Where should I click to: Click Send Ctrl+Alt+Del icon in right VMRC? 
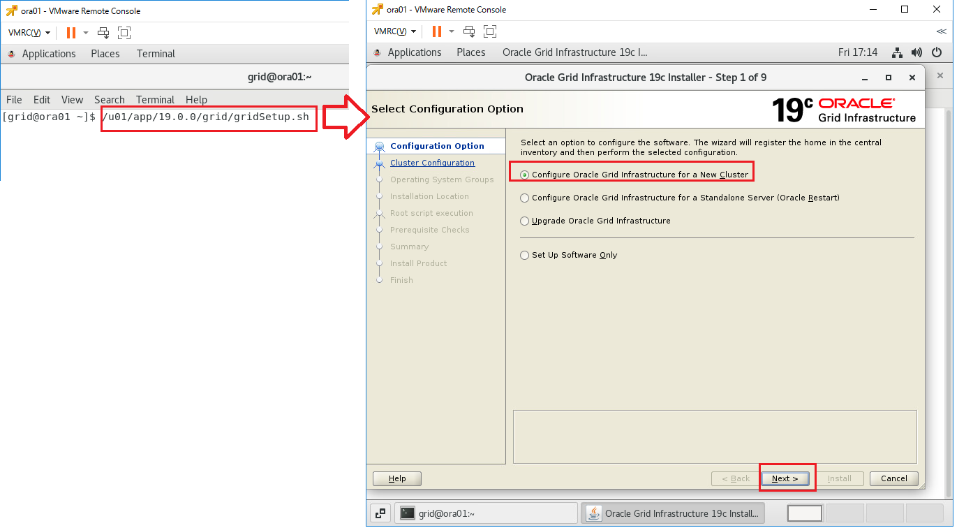[x=469, y=31]
